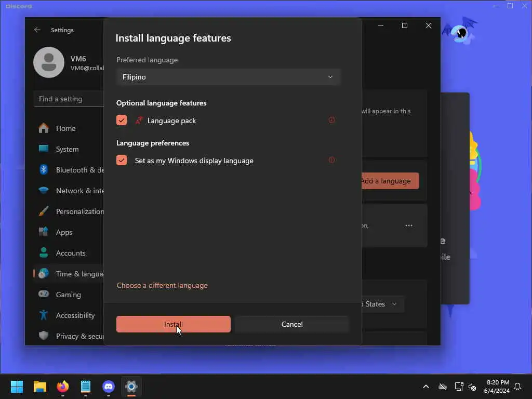Viewport: 532px width, 399px height.
Task: Open Bluetooth & devices category
Action: [69, 170]
